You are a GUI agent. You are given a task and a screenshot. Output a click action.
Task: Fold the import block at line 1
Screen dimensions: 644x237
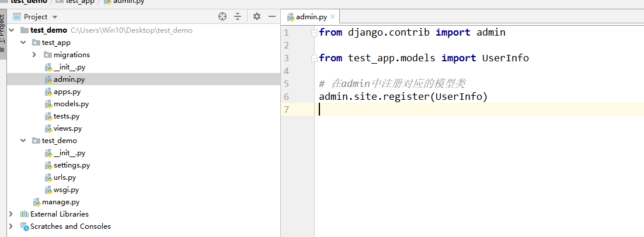click(x=314, y=33)
